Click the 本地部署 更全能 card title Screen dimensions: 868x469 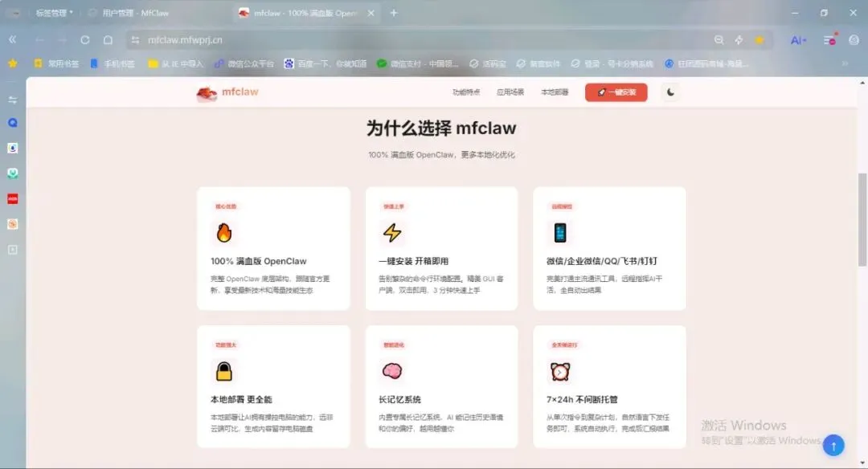point(241,399)
